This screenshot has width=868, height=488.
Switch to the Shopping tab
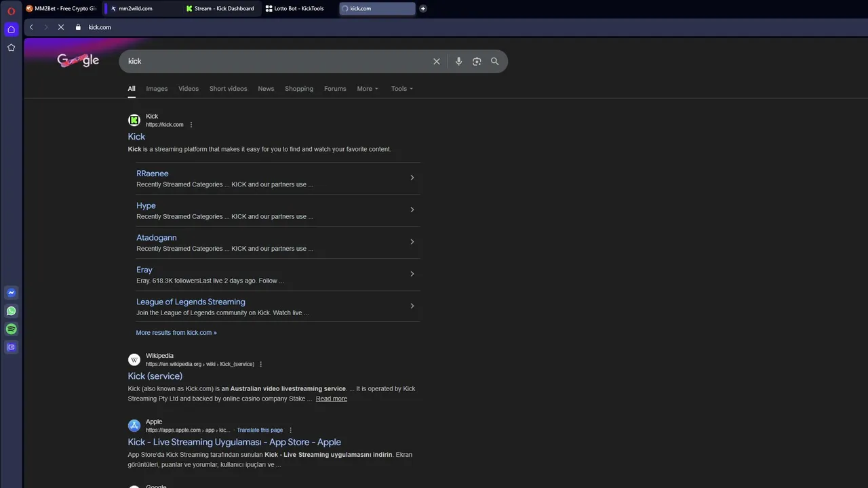(x=299, y=89)
